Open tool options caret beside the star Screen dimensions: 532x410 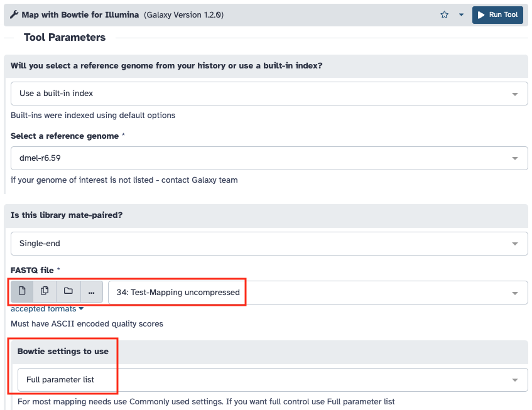(x=461, y=14)
